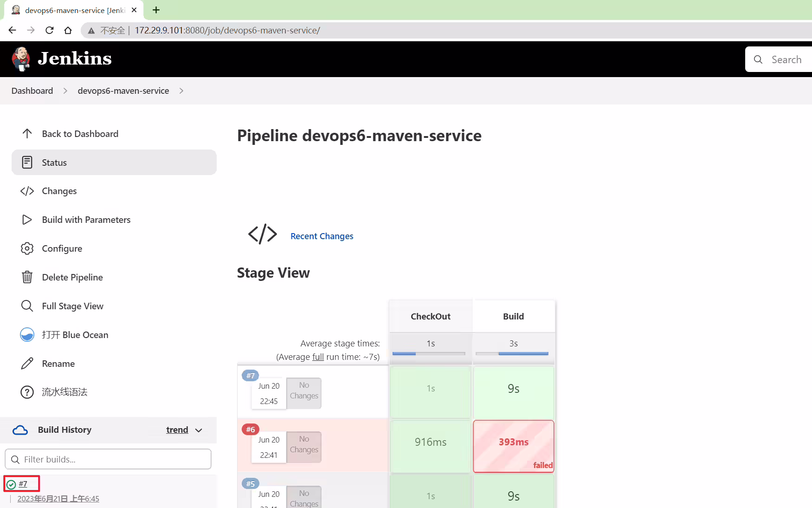Click the failed Build stage cell 393ms
Viewport: 812px width, 508px height.
(x=514, y=446)
